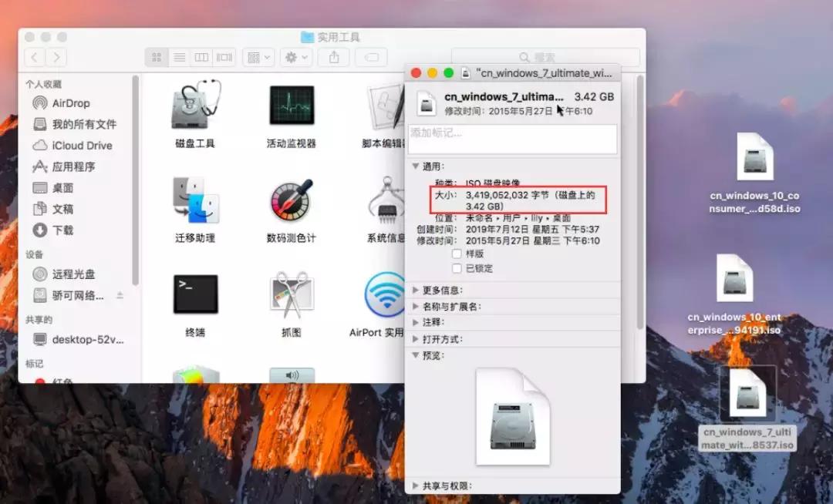Viewport: 833px width, 504px height.
Task: Click the back navigation arrow
Action: tap(34, 56)
